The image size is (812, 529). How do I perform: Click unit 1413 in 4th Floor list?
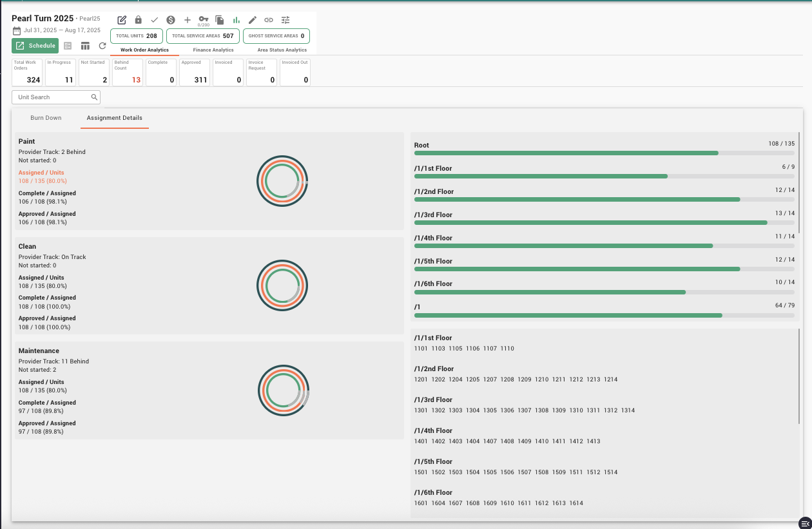[x=594, y=441]
